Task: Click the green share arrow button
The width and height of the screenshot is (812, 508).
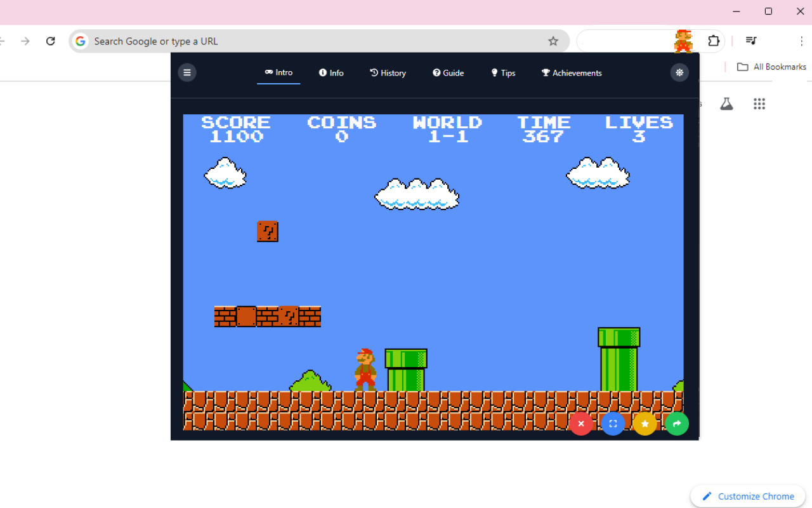Action: point(677,424)
